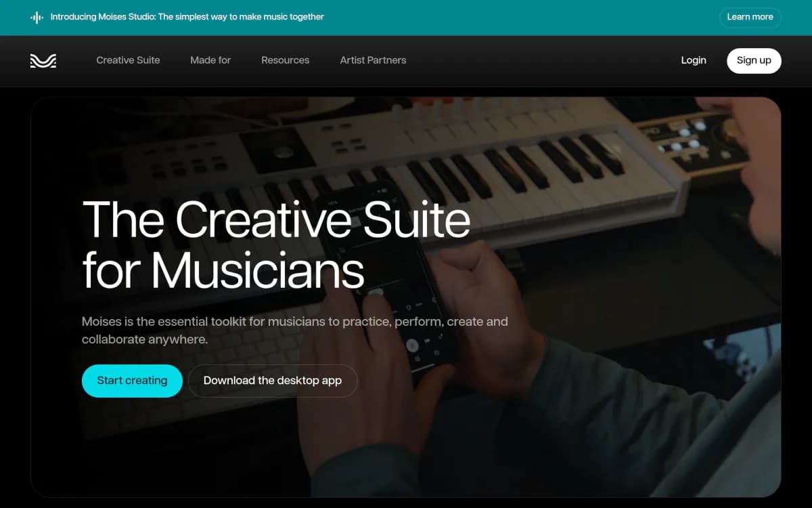Click the Login link
Image resolution: width=812 pixels, height=508 pixels.
[x=694, y=60]
